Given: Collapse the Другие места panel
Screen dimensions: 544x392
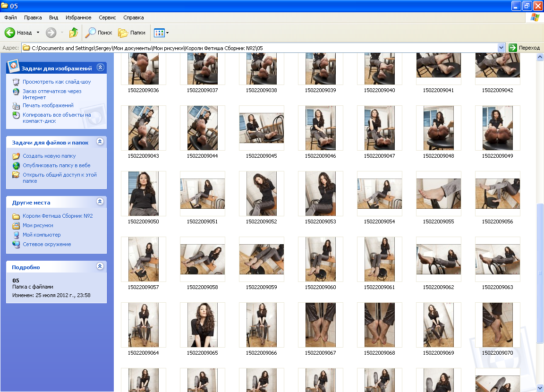Looking at the screenshot, I should click(x=100, y=202).
